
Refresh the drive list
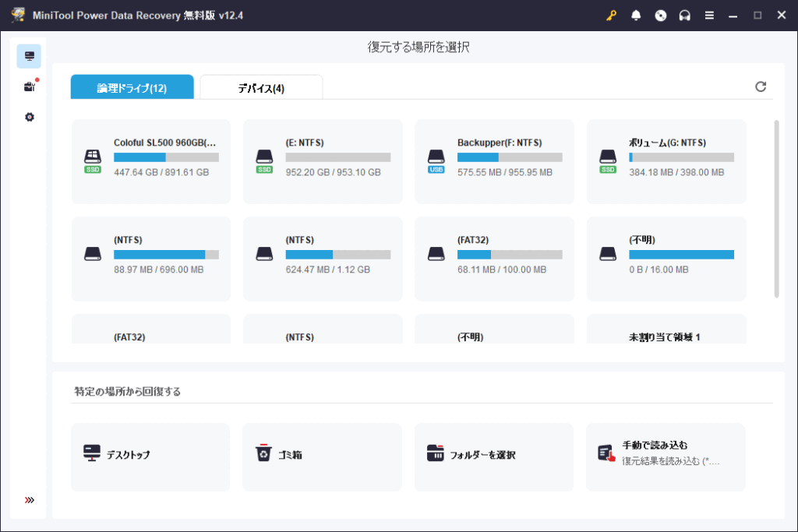[761, 86]
